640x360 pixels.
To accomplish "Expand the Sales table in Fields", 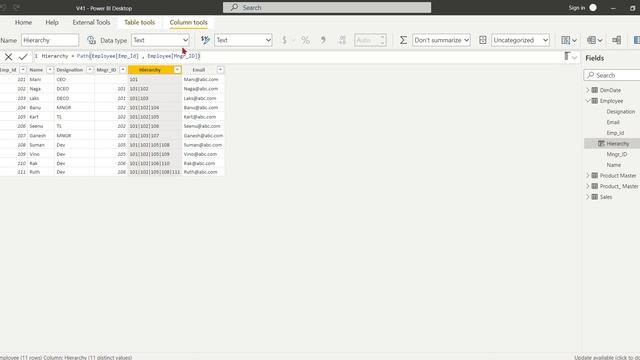I will click(x=588, y=197).
